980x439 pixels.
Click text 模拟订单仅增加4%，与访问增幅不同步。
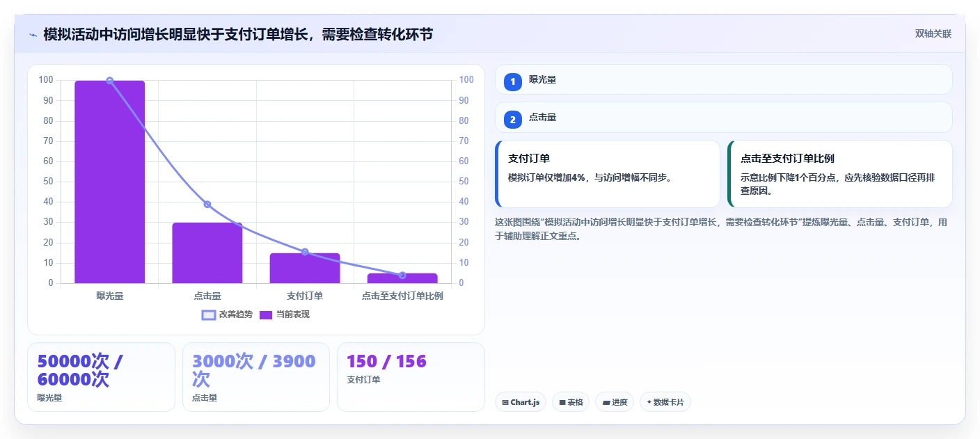[x=590, y=177]
